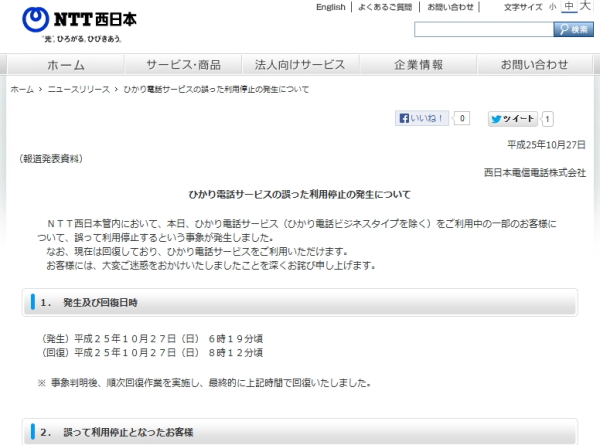The width and height of the screenshot is (600, 445).
Task: Open the 企業情報 navigation menu
Action: [x=418, y=64]
